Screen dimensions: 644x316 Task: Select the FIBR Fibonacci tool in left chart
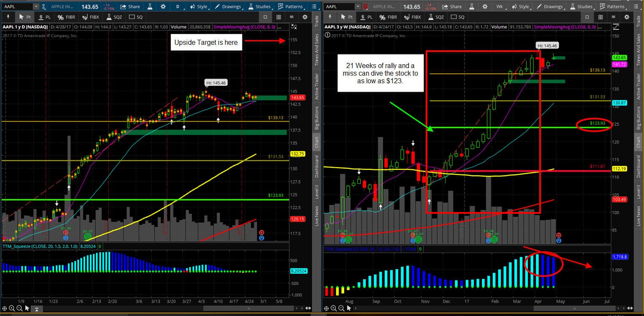tap(65, 17)
